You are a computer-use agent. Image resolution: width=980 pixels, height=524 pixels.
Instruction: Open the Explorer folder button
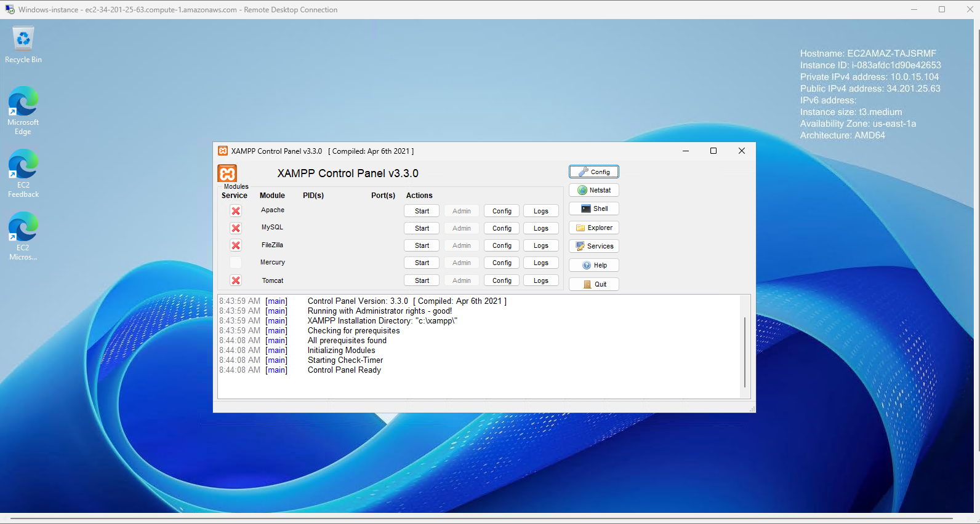[593, 228]
